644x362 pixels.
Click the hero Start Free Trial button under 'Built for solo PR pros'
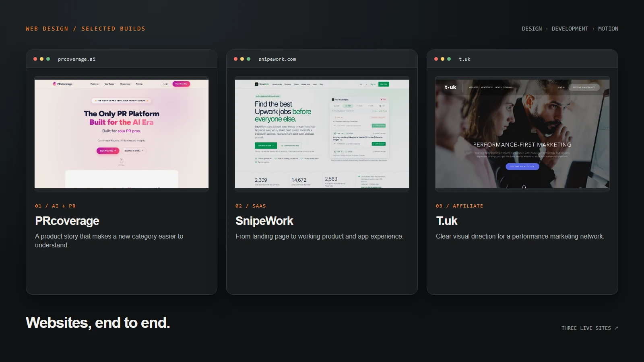click(108, 151)
